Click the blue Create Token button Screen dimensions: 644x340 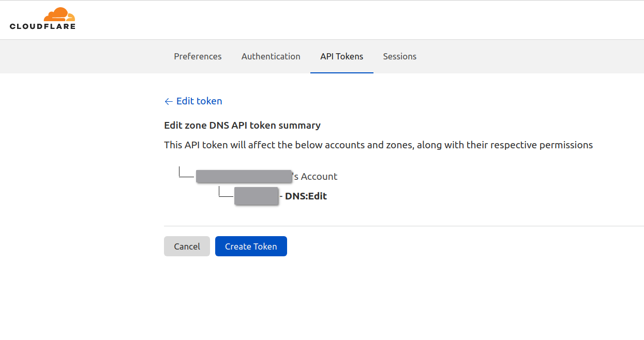tap(251, 246)
